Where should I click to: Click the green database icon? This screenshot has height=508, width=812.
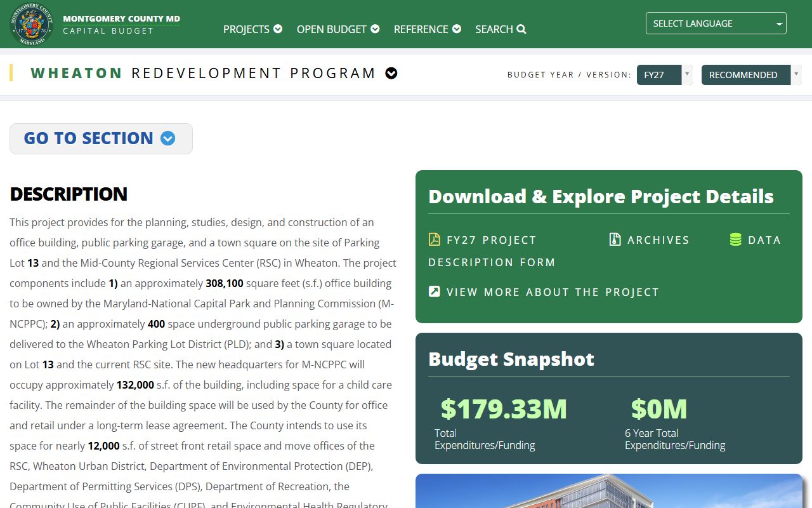pos(735,239)
